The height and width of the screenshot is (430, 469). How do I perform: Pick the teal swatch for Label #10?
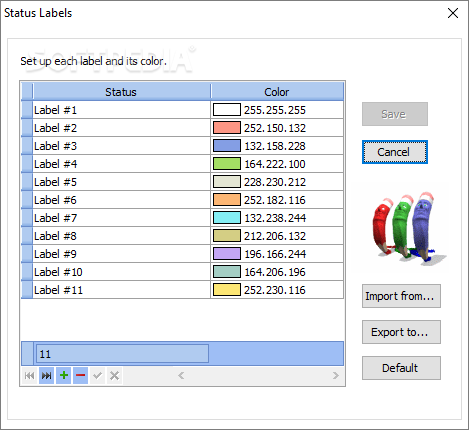pos(227,272)
